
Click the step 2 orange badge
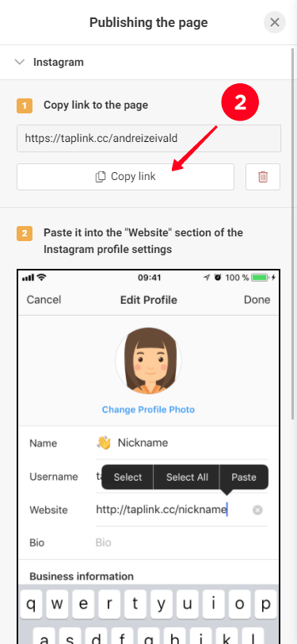coord(25,233)
